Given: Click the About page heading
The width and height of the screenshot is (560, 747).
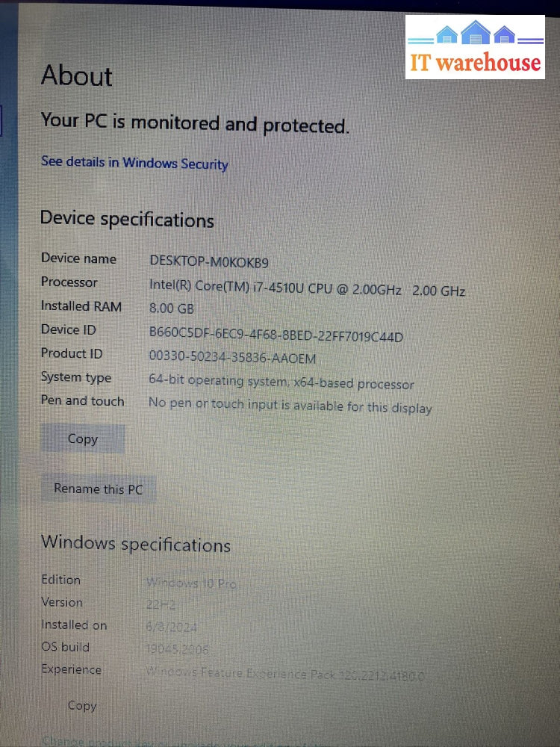Looking at the screenshot, I should pos(77,76).
